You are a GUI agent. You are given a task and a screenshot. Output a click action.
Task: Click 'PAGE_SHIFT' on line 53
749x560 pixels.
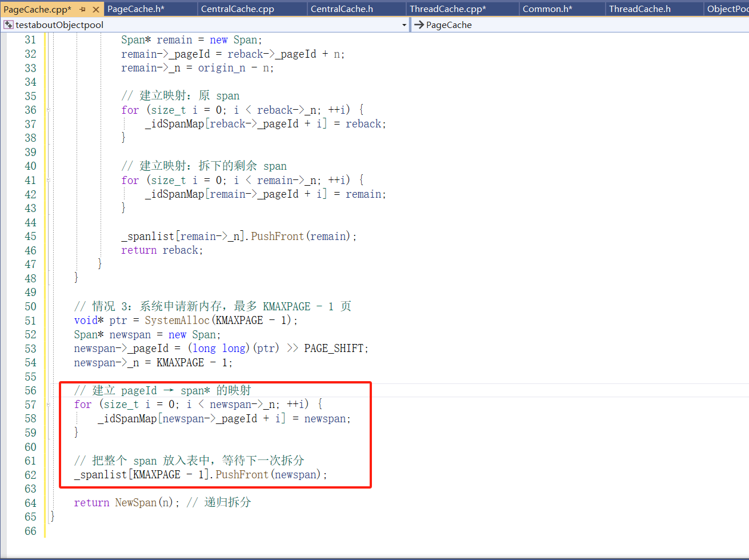point(334,349)
